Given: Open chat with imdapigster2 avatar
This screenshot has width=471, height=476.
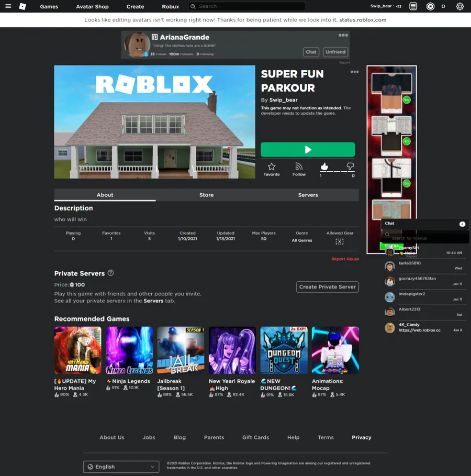Looking at the screenshot, I should pyautogui.click(x=390, y=297).
